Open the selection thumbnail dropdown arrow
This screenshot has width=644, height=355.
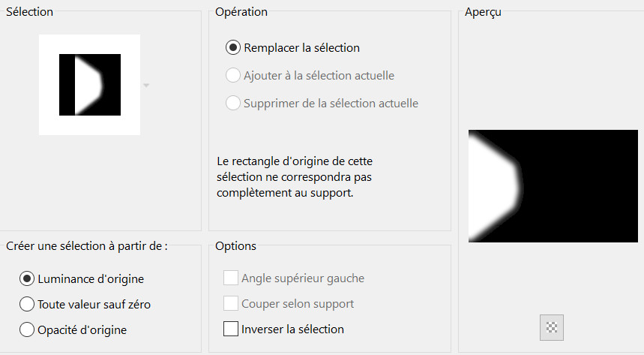coord(146,86)
